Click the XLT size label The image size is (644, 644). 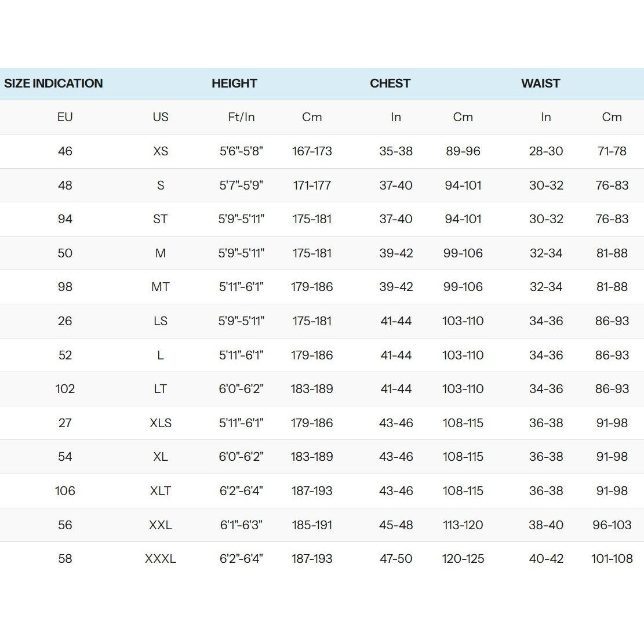point(161,491)
